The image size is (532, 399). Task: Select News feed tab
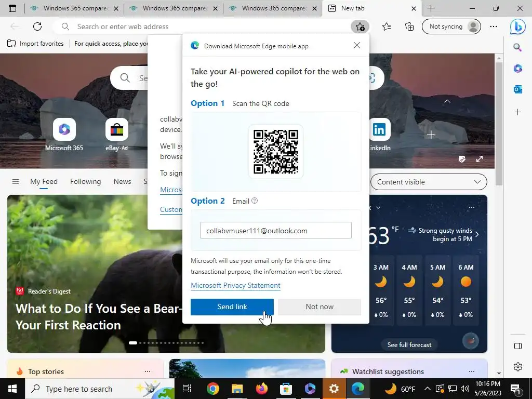(122, 181)
